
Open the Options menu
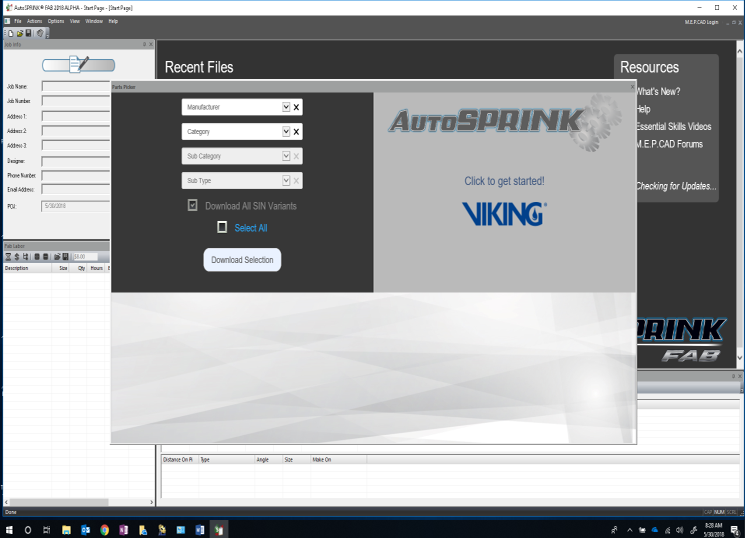pyautogui.click(x=56, y=21)
